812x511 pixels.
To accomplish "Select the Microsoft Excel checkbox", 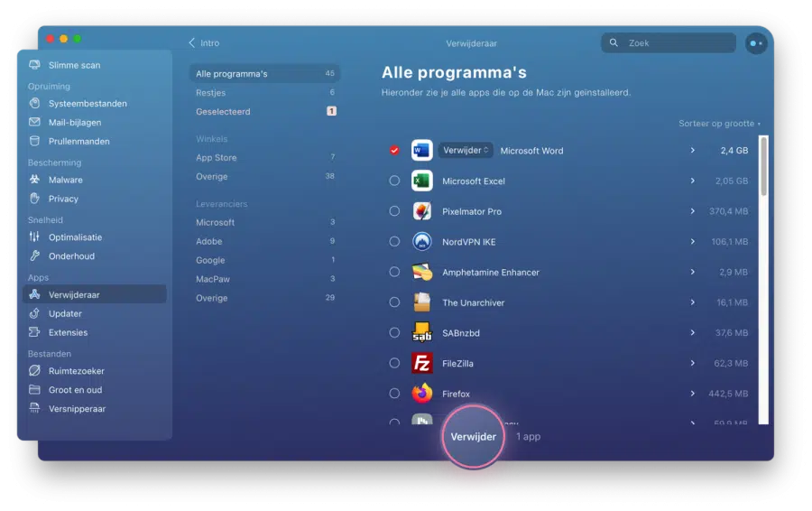I will tap(394, 181).
